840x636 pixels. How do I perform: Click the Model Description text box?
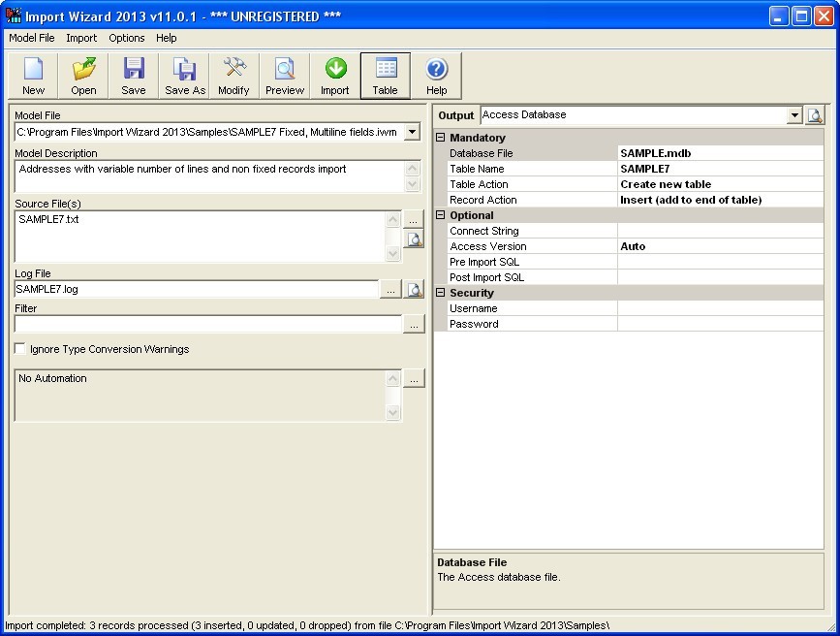(x=209, y=176)
